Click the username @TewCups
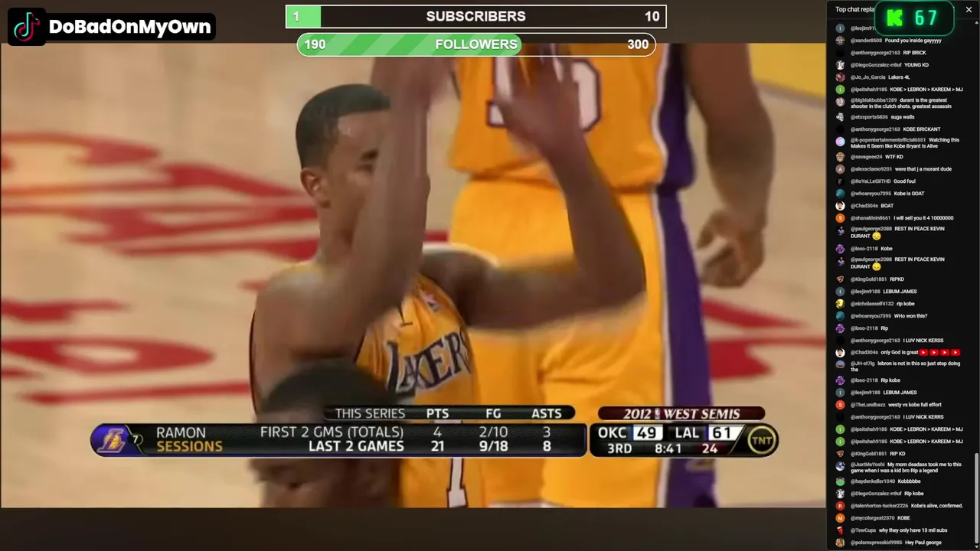 (863, 530)
